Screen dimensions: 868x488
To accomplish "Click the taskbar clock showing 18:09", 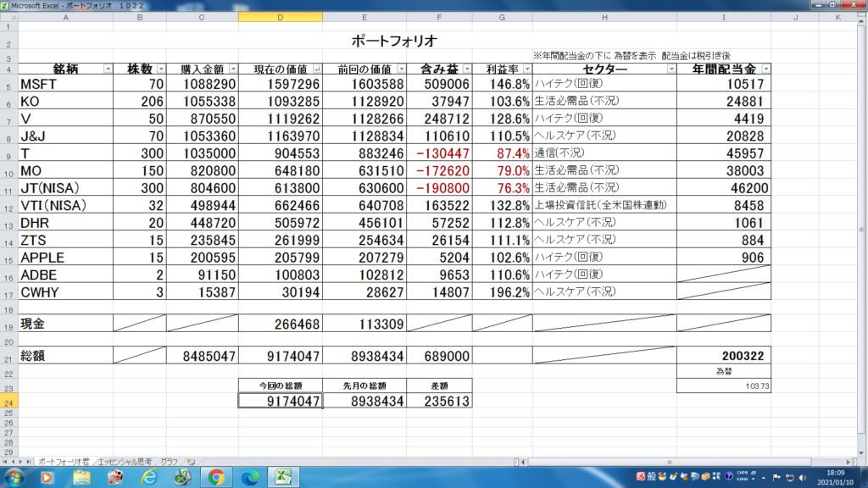I will coord(835,477).
